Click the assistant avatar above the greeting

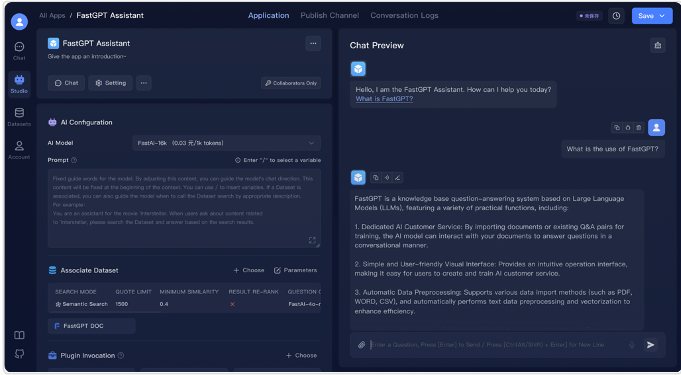coord(358,69)
